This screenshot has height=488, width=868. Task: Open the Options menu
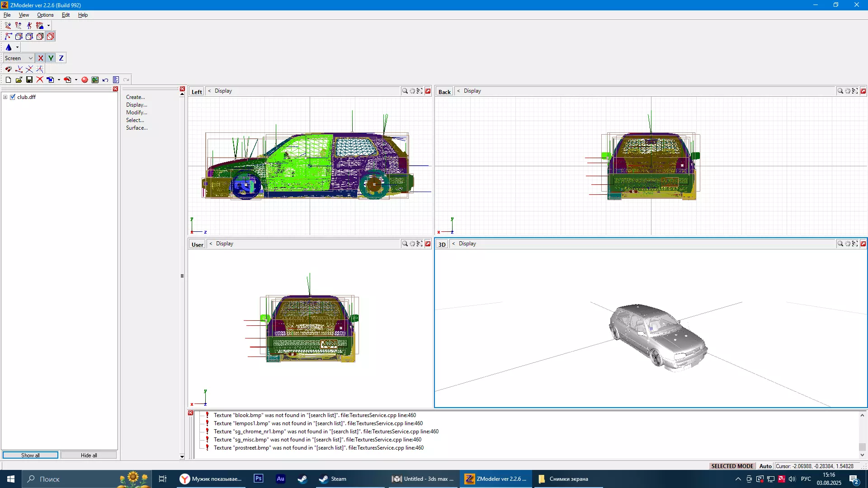45,15
